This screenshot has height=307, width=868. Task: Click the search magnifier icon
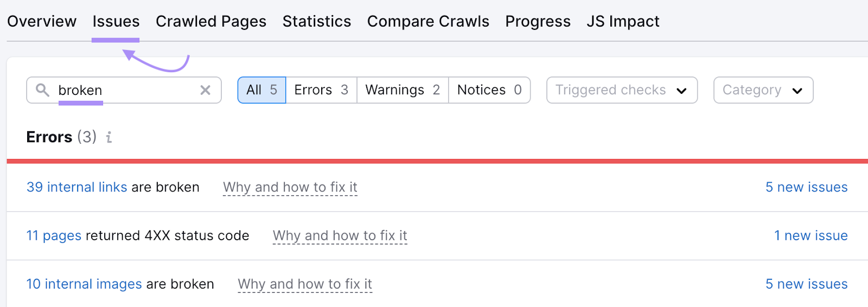click(x=42, y=89)
